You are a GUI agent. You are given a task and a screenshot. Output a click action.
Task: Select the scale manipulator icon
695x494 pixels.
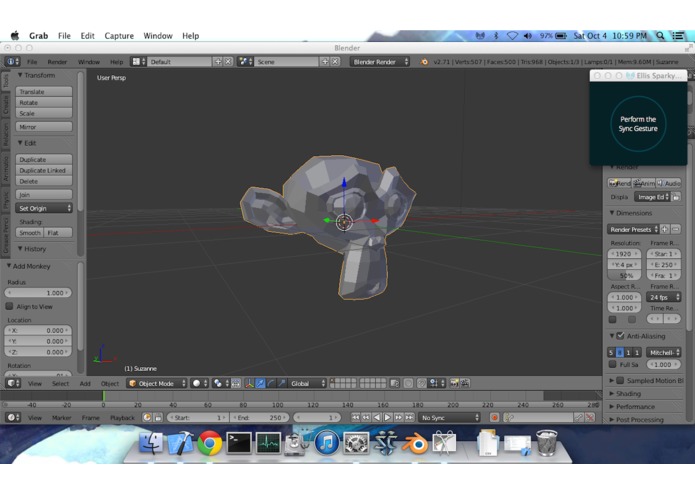point(281,383)
